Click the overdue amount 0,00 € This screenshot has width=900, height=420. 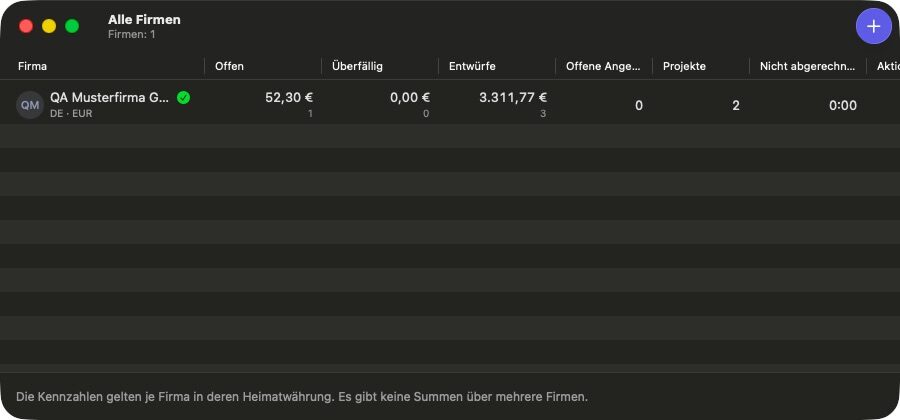coord(410,98)
